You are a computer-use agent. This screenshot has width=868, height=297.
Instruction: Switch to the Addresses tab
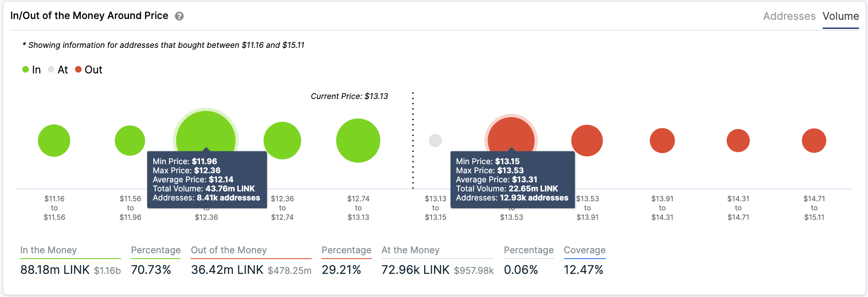click(789, 16)
